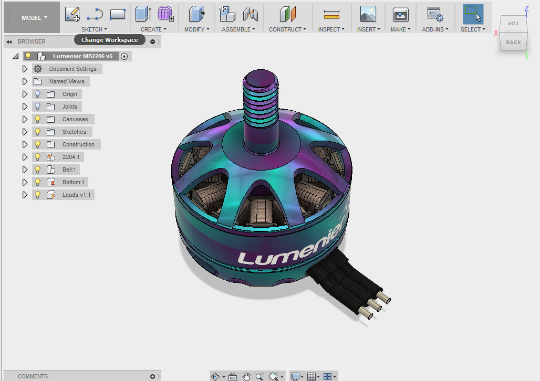Click the Zoom Window icon in navigation bar
The image size is (540, 381).
[x=273, y=377]
